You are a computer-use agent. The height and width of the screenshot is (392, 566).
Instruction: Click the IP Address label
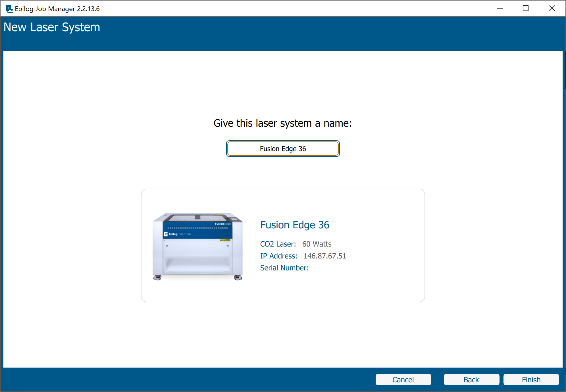click(x=278, y=256)
